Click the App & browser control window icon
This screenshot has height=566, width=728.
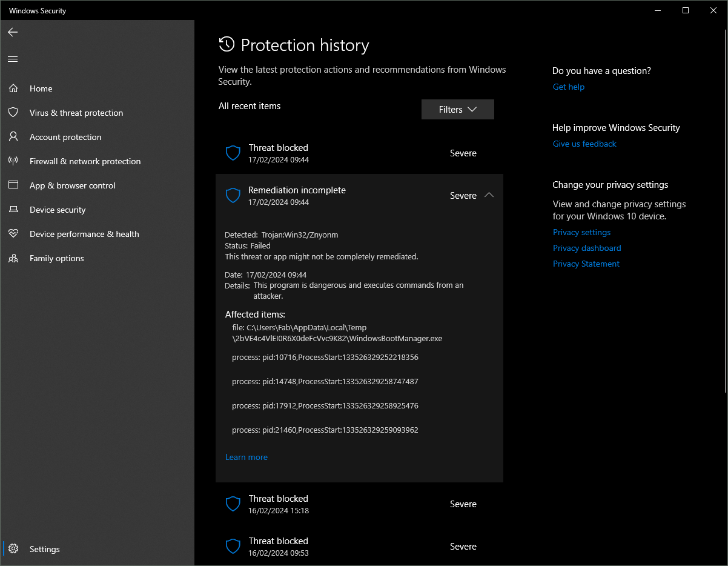(13, 185)
